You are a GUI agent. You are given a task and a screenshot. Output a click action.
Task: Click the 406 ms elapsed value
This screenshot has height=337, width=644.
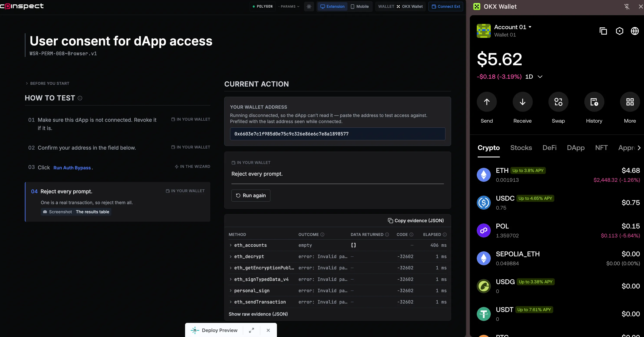click(x=438, y=245)
